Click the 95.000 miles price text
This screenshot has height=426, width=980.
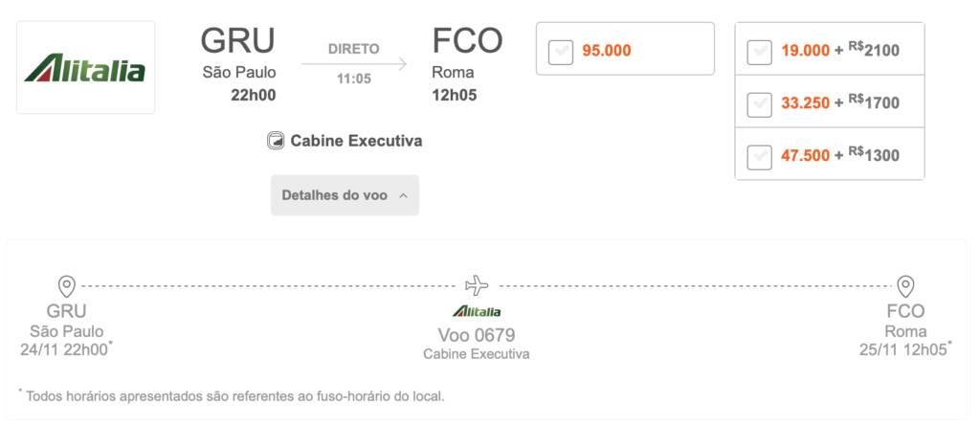pyautogui.click(x=606, y=51)
